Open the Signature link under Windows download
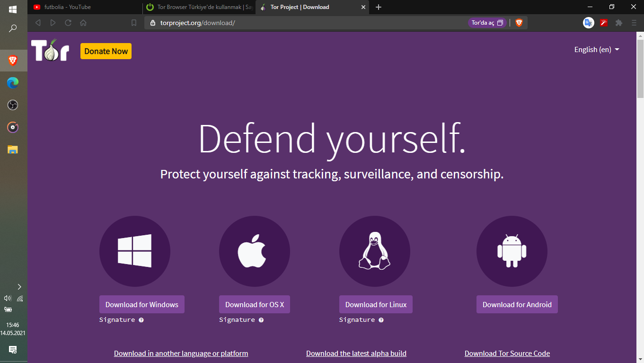Viewport: 644px width, 363px height. pyautogui.click(x=117, y=320)
